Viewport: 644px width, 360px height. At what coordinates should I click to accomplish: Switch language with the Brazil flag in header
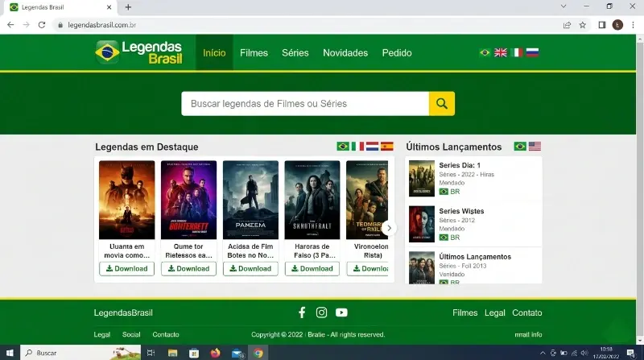click(485, 52)
